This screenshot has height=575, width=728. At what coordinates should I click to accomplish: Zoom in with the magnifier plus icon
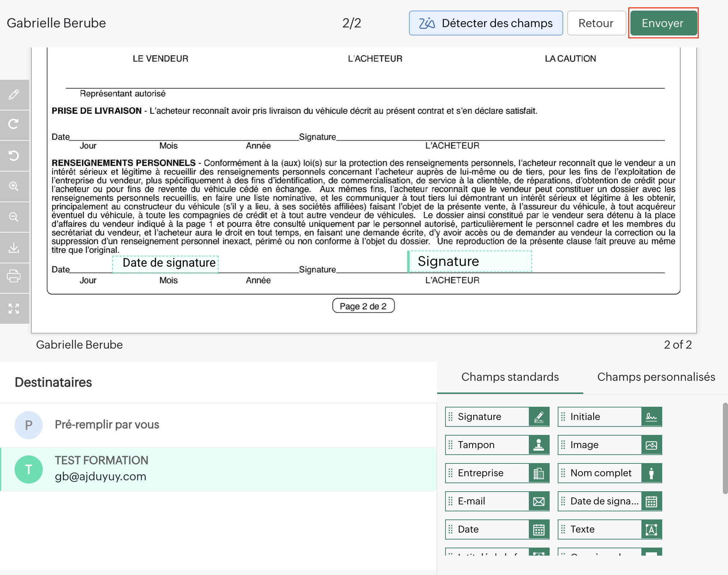[14, 186]
